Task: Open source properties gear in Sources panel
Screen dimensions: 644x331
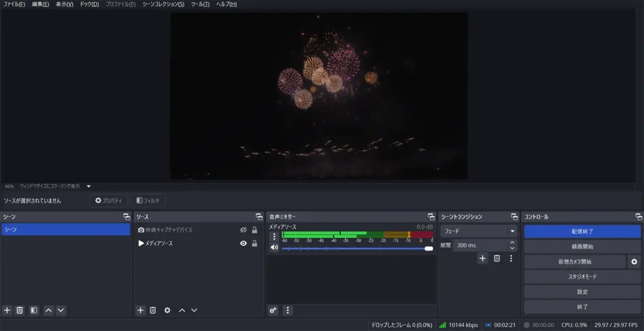Action: [167, 310]
